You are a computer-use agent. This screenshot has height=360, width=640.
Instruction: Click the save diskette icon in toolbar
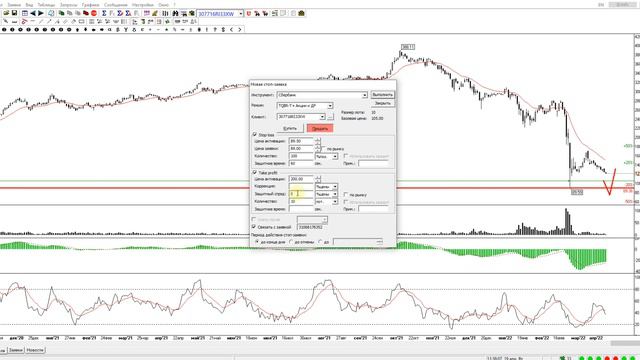(x=14, y=13)
